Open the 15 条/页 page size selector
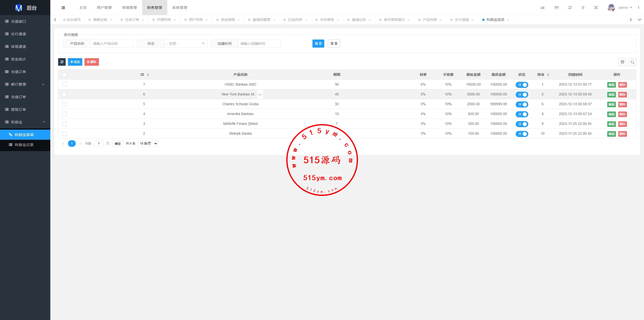This screenshot has width=644, height=320. click(x=148, y=144)
